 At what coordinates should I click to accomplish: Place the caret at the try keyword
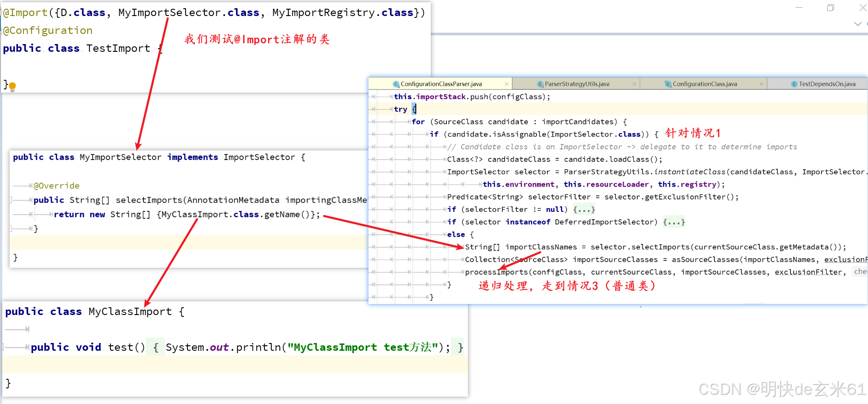tap(401, 109)
